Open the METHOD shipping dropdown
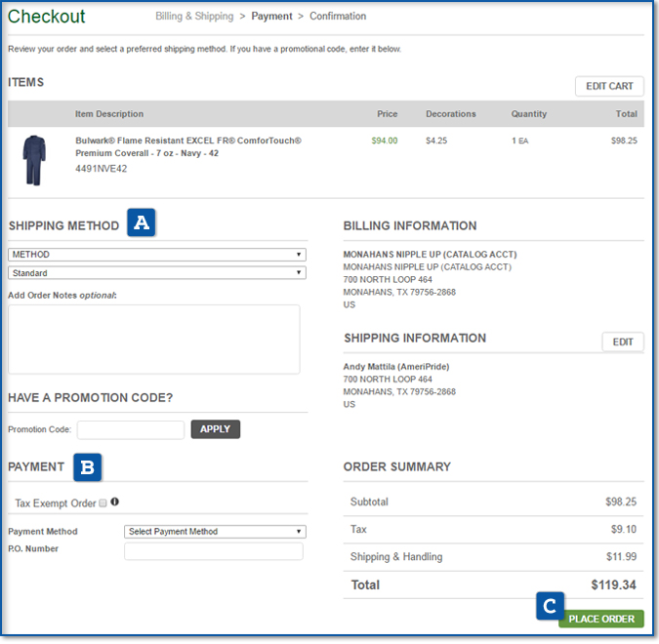Screen dimensions: 659x644 click(x=156, y=255)
